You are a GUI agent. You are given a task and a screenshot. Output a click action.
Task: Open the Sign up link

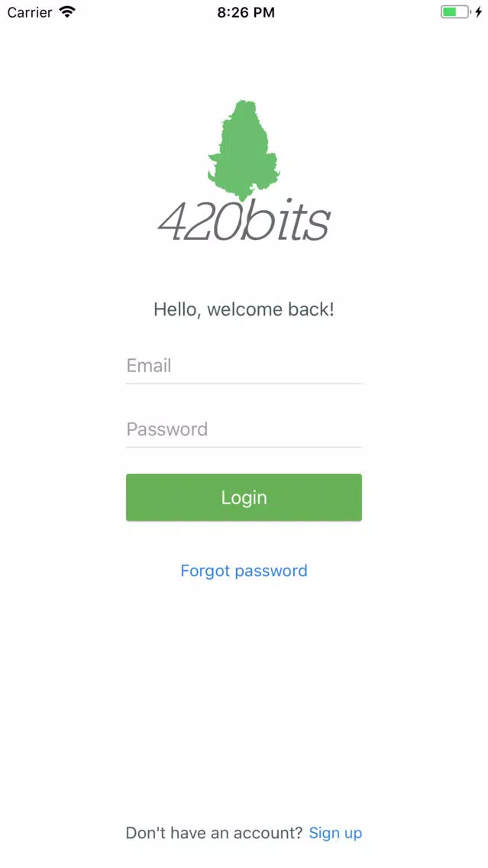[x=335, y=833]
